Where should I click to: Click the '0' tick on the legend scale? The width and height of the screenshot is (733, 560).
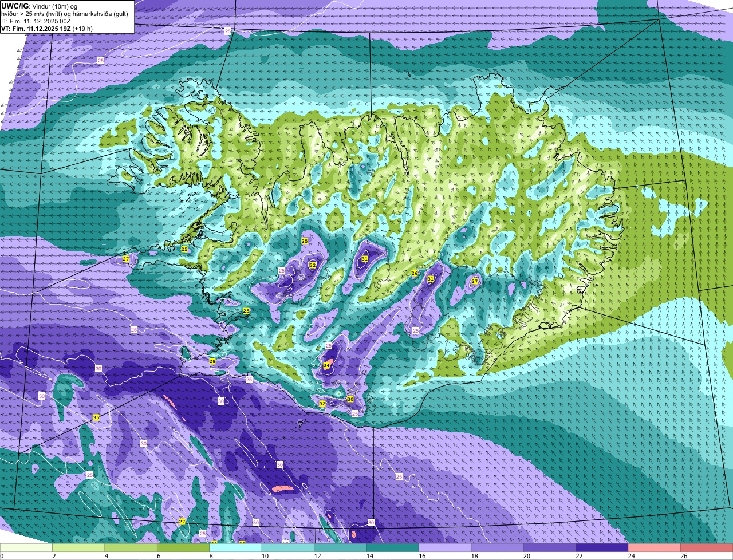[x=2, y=556]
